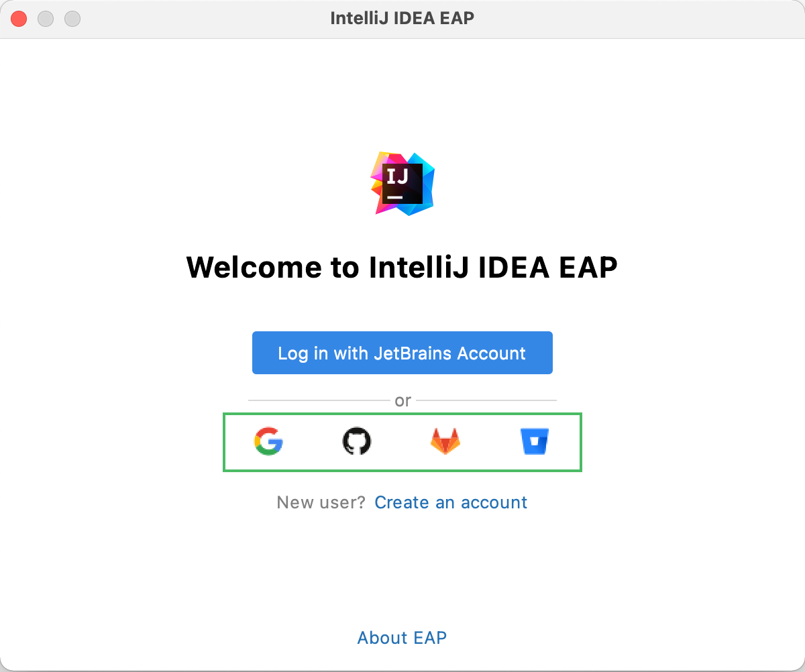Click the IntelliJ IDEA EAP title bar
Viewport: 805px width, 672px height.
click(x=402, y=18)
